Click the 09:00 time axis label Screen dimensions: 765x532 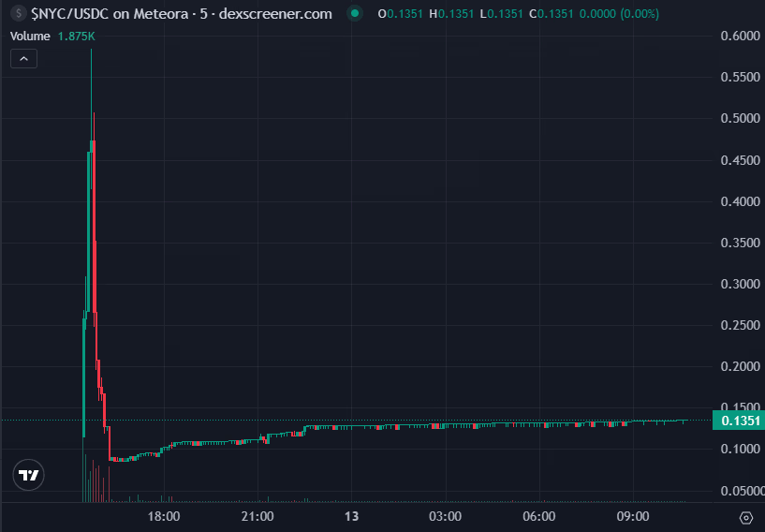(x=633, y=516)
